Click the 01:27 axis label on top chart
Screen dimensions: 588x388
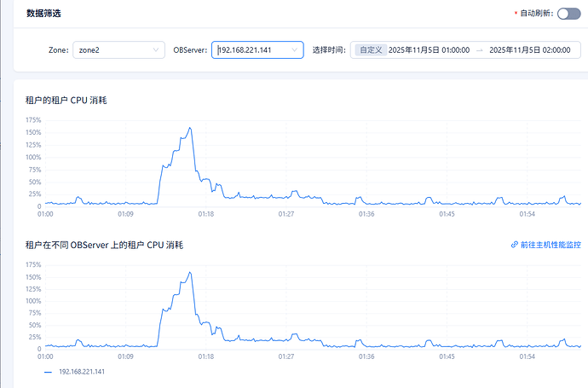click(285, 214)
